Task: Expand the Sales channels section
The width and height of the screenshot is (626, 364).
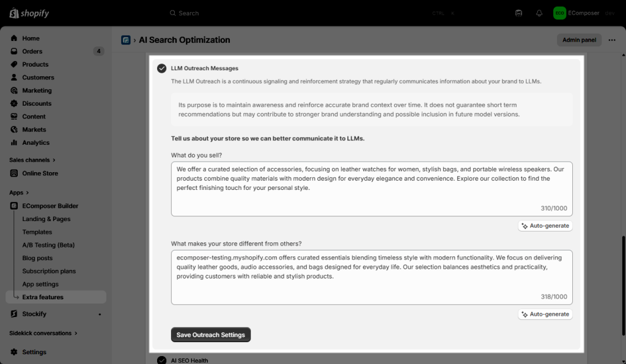Action: point(54,160)
